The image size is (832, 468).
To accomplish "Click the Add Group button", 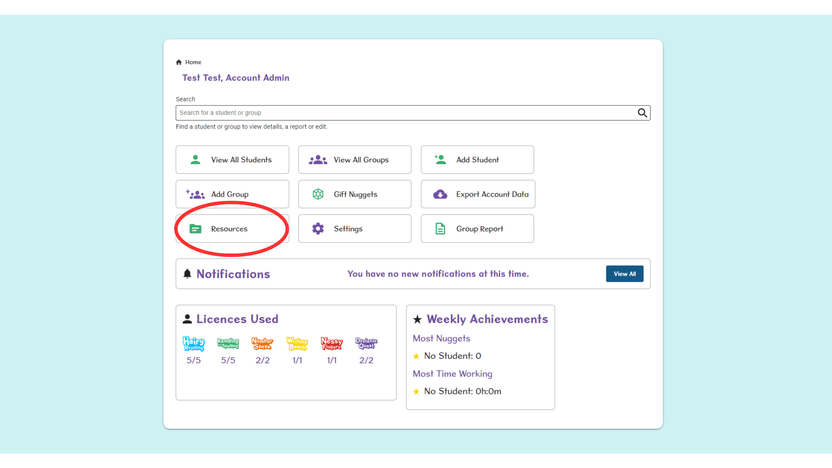I will point(232,194).
